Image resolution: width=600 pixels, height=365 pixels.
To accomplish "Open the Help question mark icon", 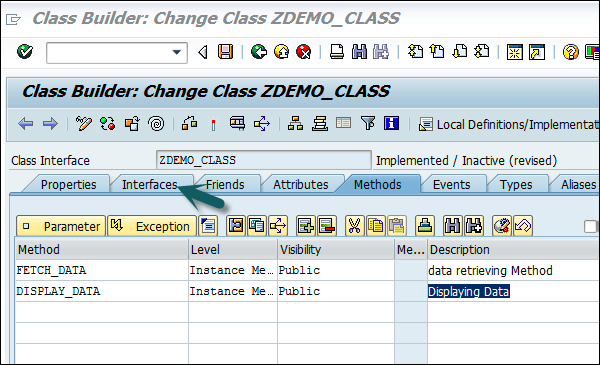I will (x=570, y=52).
